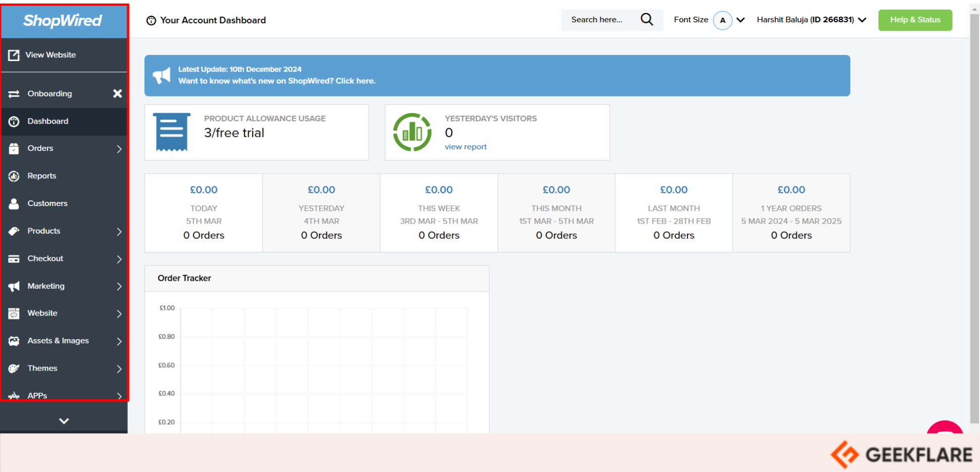Click the Reports chart icon
The height and width of the screenshot is (472, 980).
pos(14,176)
